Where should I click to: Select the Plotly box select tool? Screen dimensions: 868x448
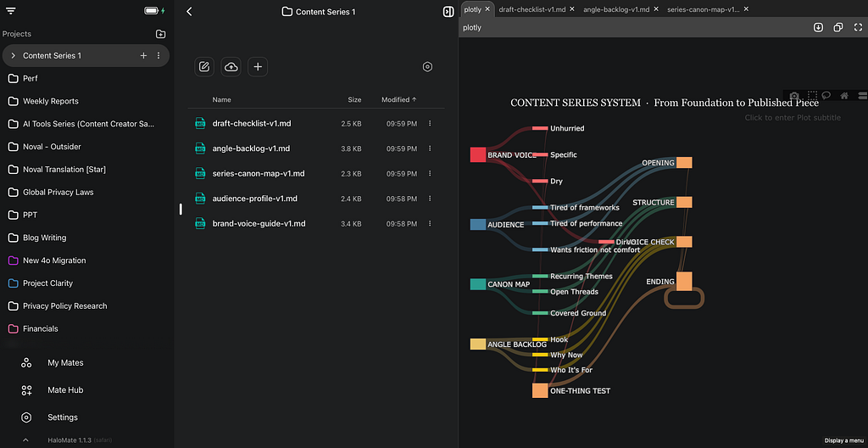pos(812,95)
